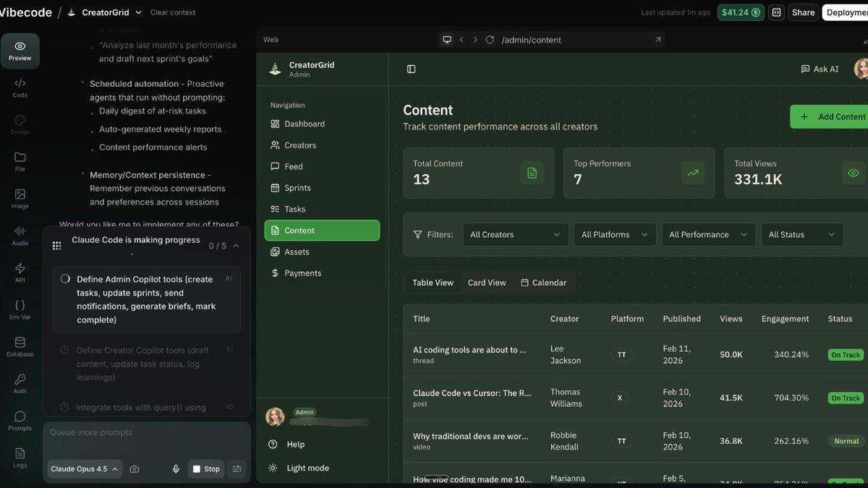
Task: Select Content in admin navigation
Action: point(322,231)
